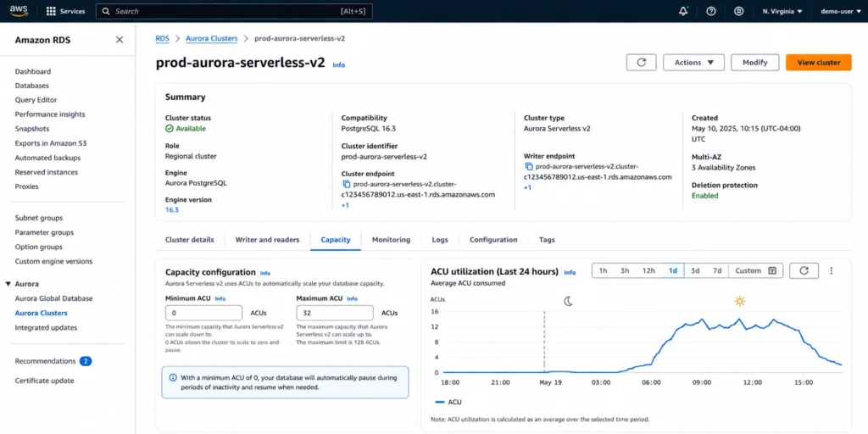Expand additional cluster endpoints +1

345,205
